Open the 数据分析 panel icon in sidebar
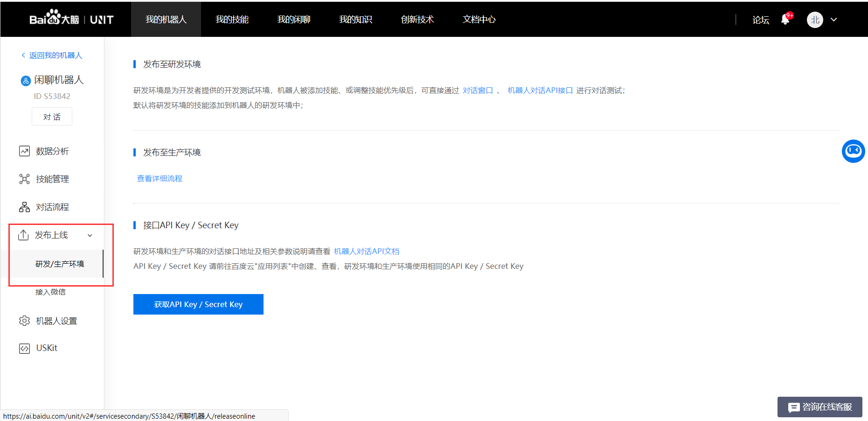 24,151
